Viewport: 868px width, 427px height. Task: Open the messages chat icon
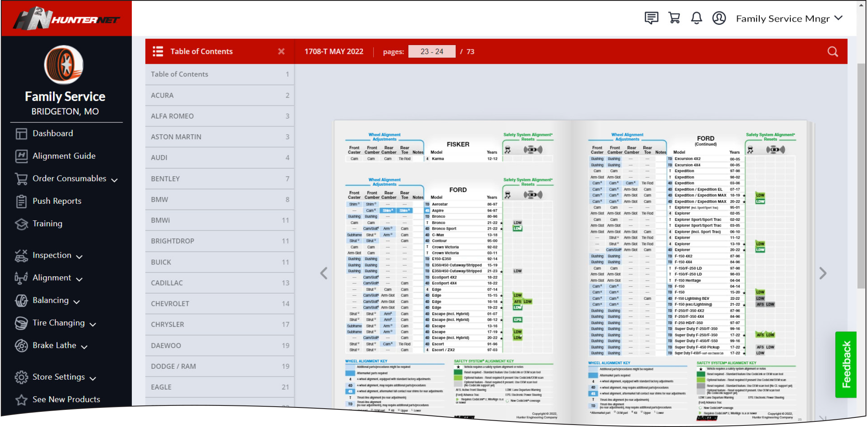tap(651, 18)
